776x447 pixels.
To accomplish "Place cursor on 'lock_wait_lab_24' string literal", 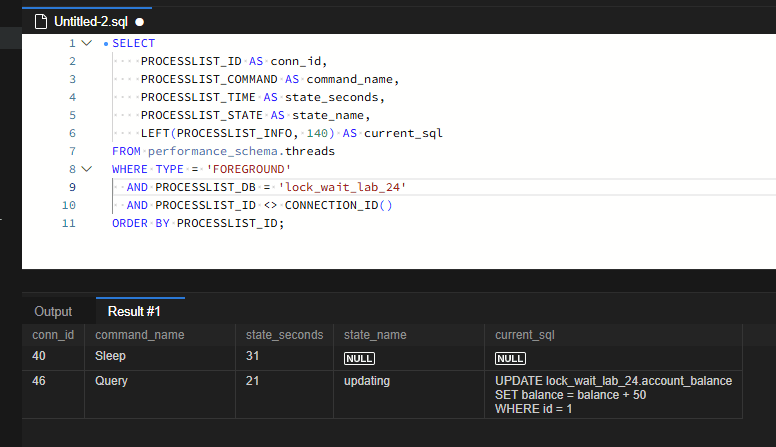I will pyautogui.click(x=342, y=187).
